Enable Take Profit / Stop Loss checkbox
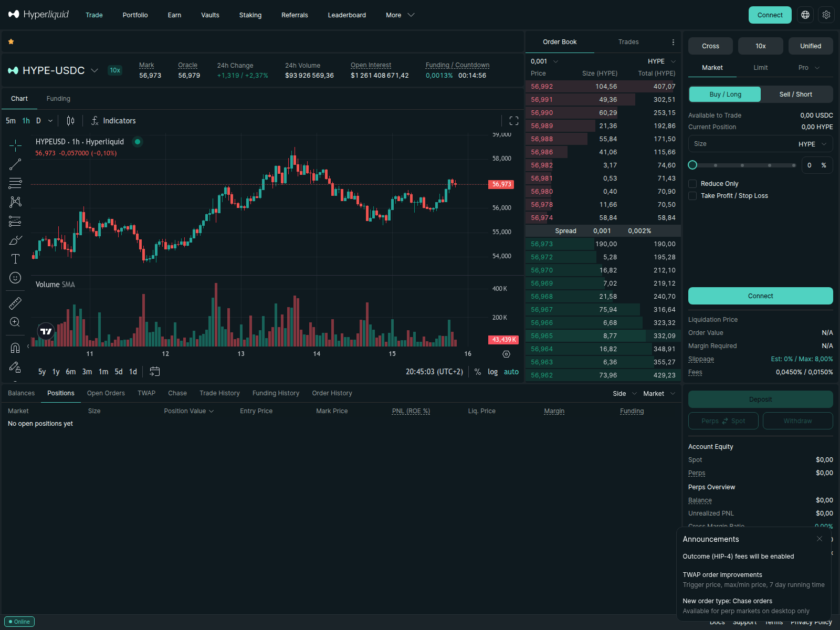The height and width of the screenshot is (630, 840). click(692, 196)
